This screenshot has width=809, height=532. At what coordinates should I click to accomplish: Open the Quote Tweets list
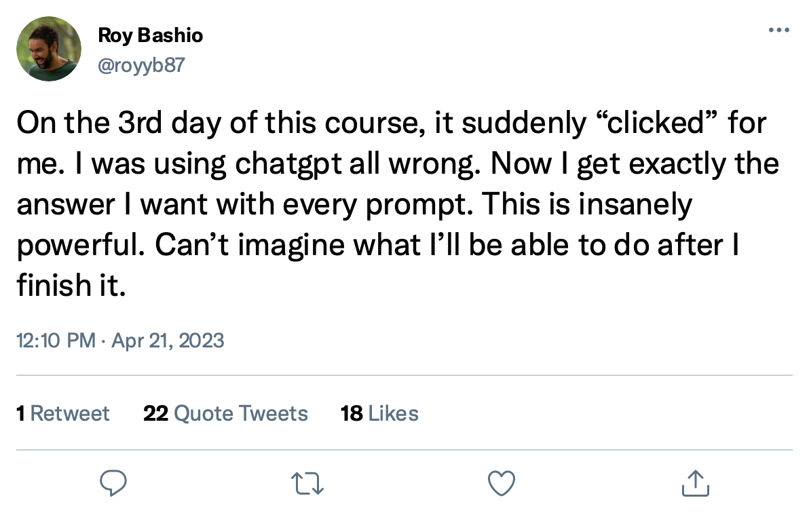241,413
